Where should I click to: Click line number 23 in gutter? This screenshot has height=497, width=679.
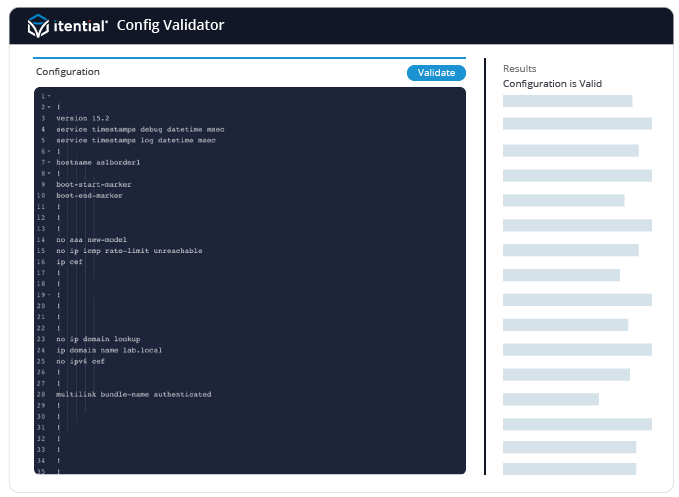tap(41, 339)
